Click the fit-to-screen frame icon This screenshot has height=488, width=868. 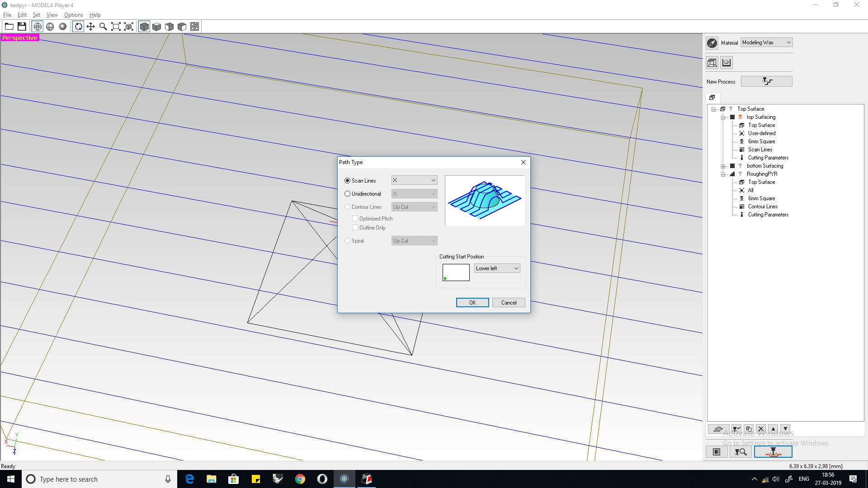pyautogui.click(x=116, y=27)
